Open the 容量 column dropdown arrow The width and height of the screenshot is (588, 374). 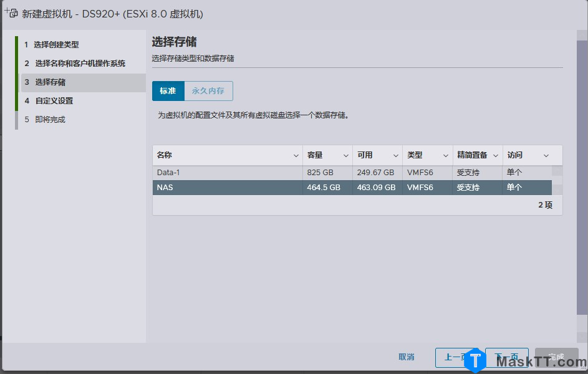click(345, 155)
